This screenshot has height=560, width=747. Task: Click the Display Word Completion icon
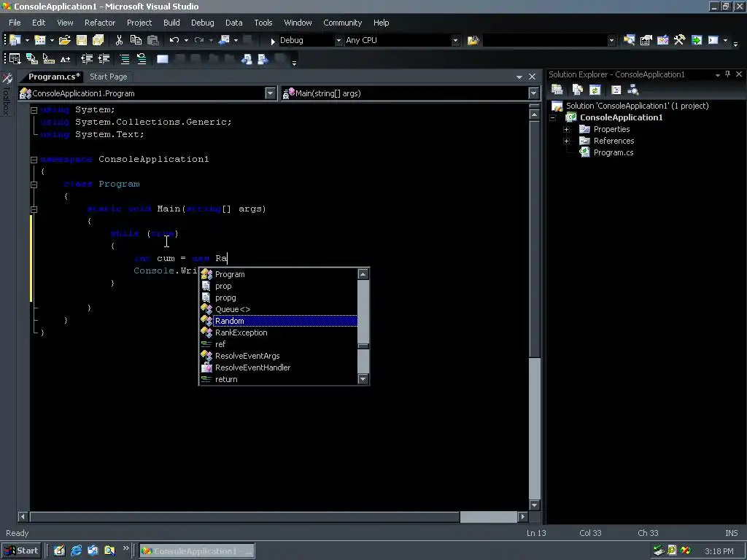pyautogui.click(x=65, y=59)
